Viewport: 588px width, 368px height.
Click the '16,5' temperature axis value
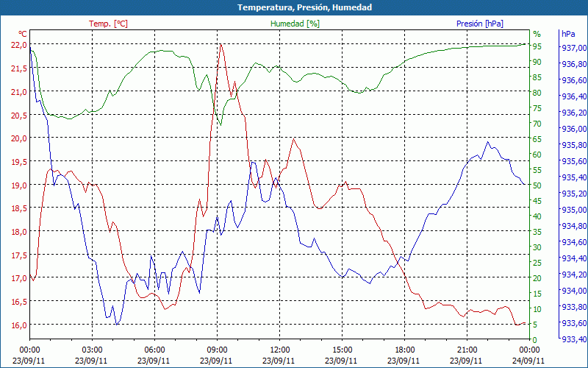pos(19,302)
